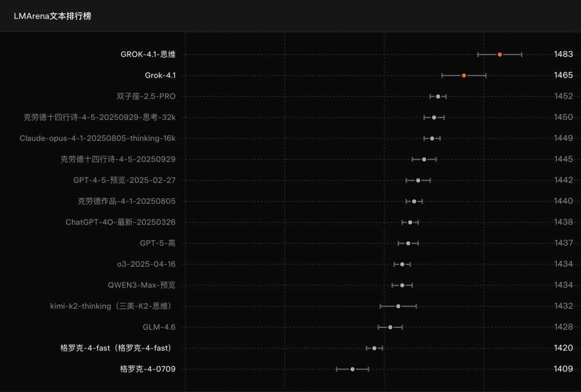581x392 pixels.
Task: Click the orange marker for Grok-4.1
Action: [x=464, y=75]
